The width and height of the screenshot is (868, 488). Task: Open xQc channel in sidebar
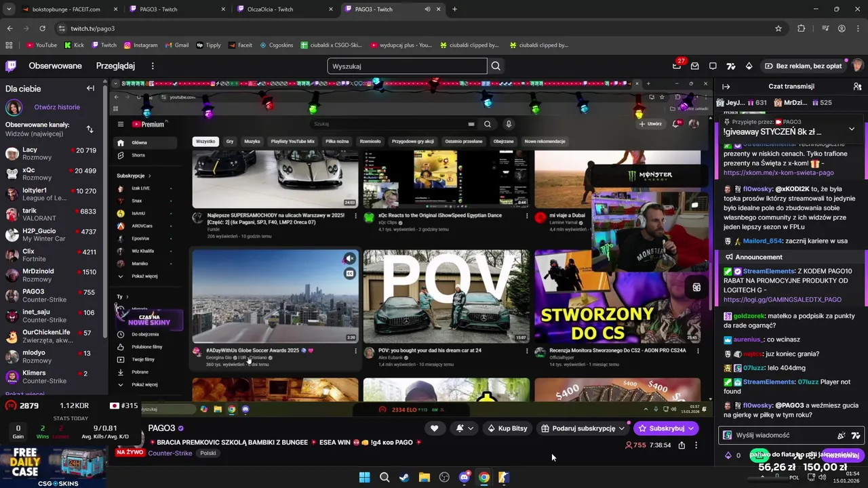52,174
